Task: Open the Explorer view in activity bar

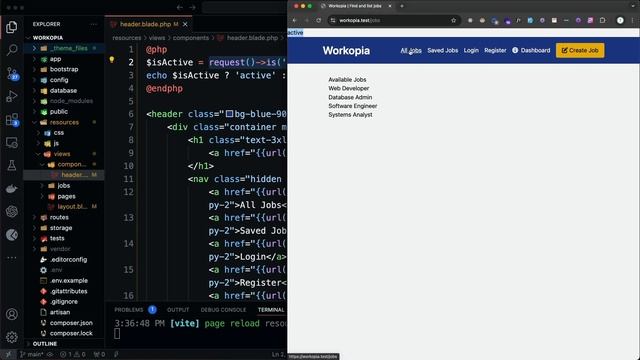Action: click(x=12, y=27)
